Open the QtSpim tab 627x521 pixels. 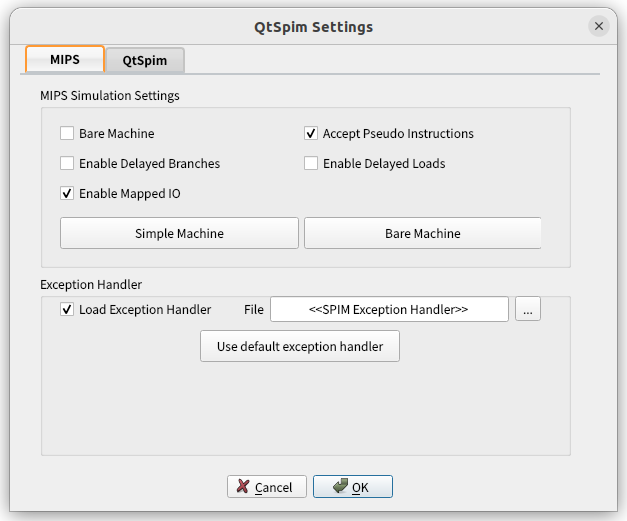(145, 60)
